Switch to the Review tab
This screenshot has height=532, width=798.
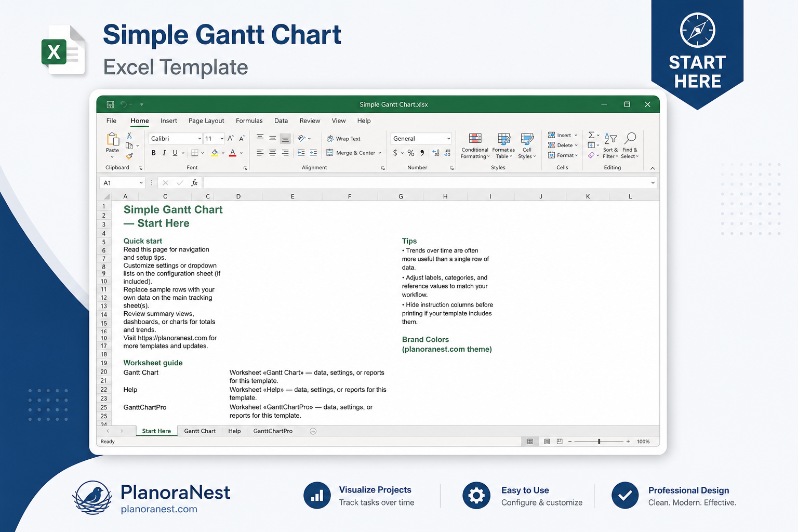point(310,121)
